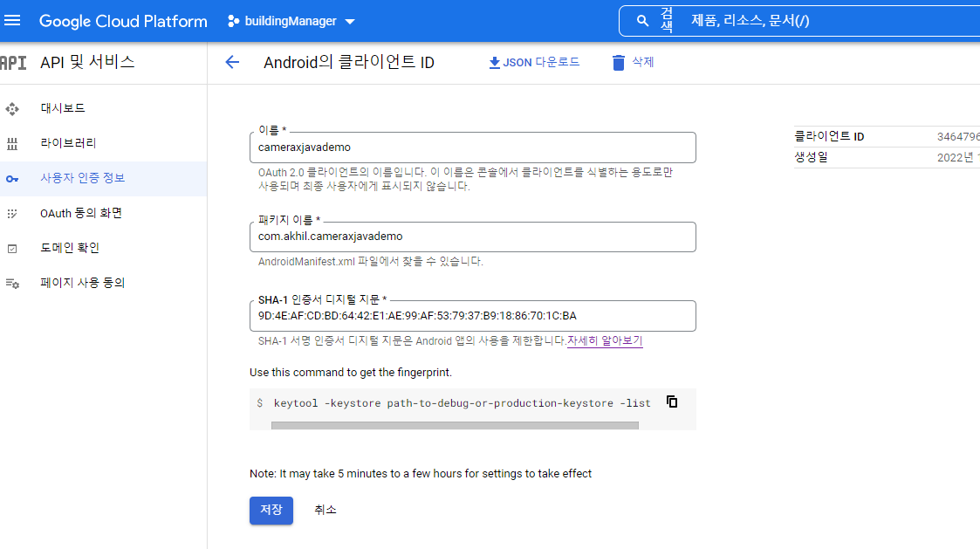
Task: Open the OAuth 동의 화면 menu item
Action: (103, 213)
